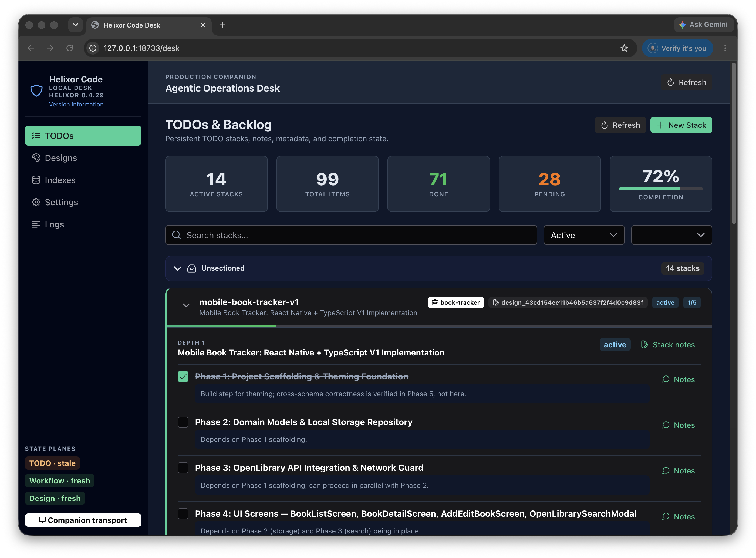Click Verify it's you profile chip
Viewport: 756px width, 558px height.
coord(677,48)
